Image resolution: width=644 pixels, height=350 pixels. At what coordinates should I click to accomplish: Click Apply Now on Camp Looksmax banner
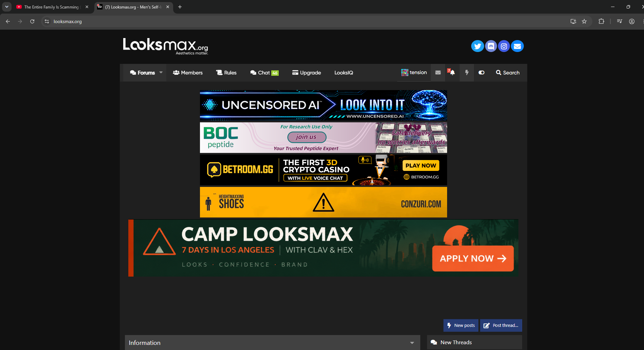point(473,259)
